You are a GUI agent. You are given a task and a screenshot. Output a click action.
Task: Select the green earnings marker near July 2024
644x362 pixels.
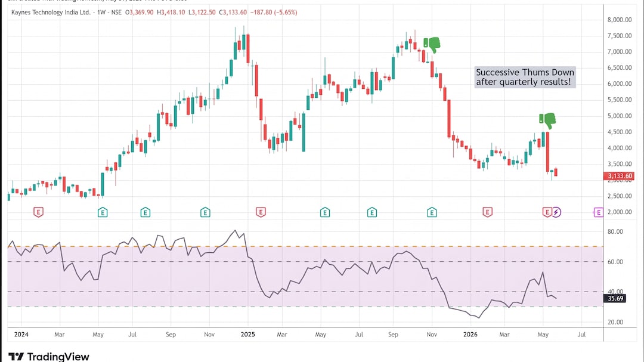(x=145, y=212)
